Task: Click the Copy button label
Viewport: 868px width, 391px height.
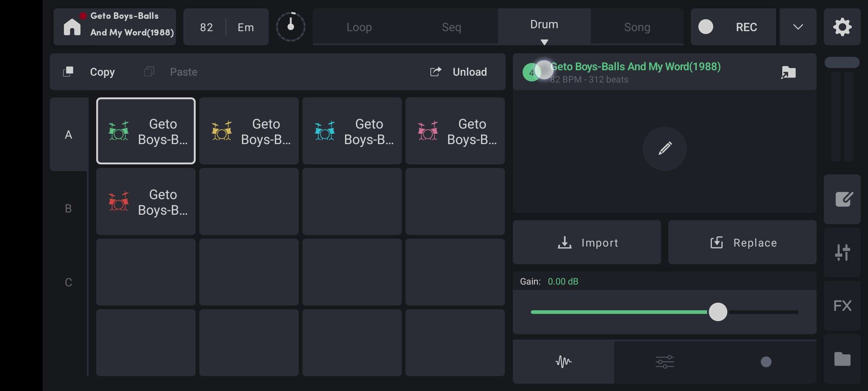Action: coord(102,72)
